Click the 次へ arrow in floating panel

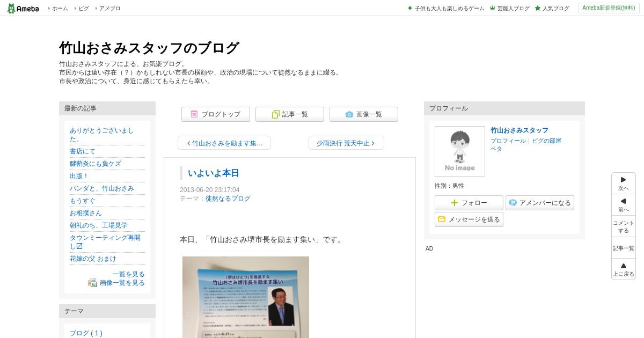tap(624, 183)
